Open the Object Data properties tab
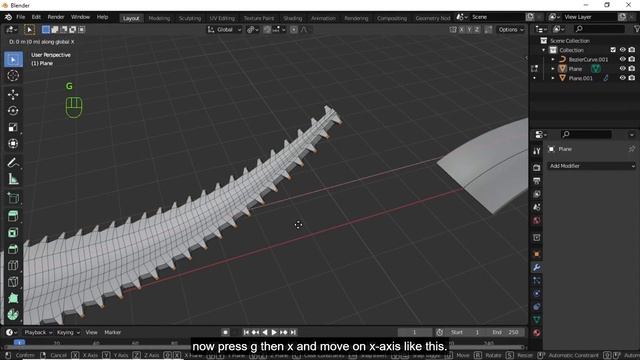The image size is (640, 360). tap(537, 320)
